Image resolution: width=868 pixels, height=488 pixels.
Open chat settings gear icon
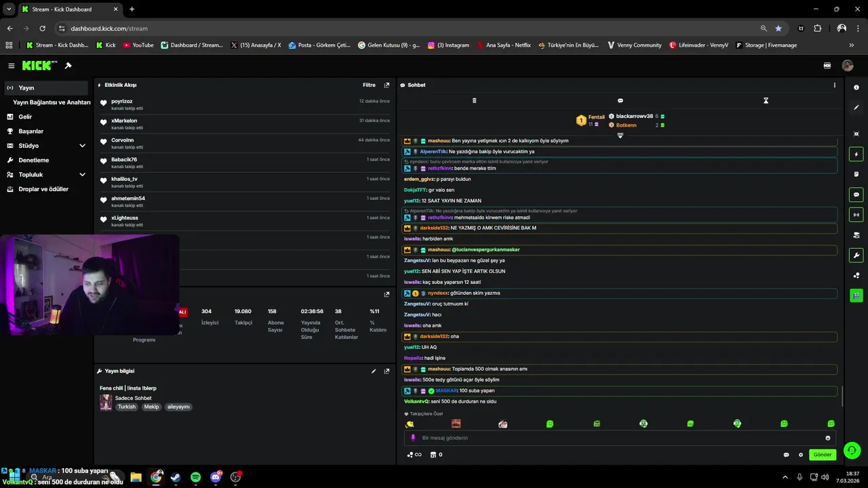pos(800,455)
